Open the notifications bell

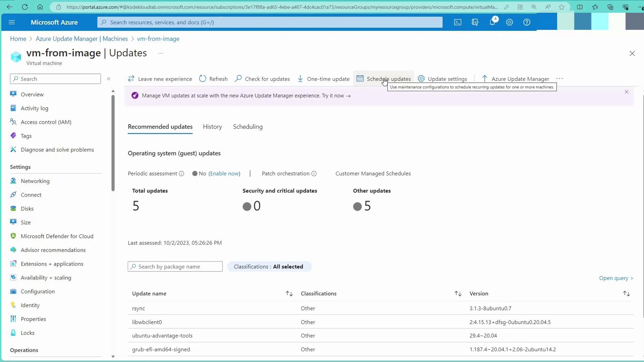[492, 22]
